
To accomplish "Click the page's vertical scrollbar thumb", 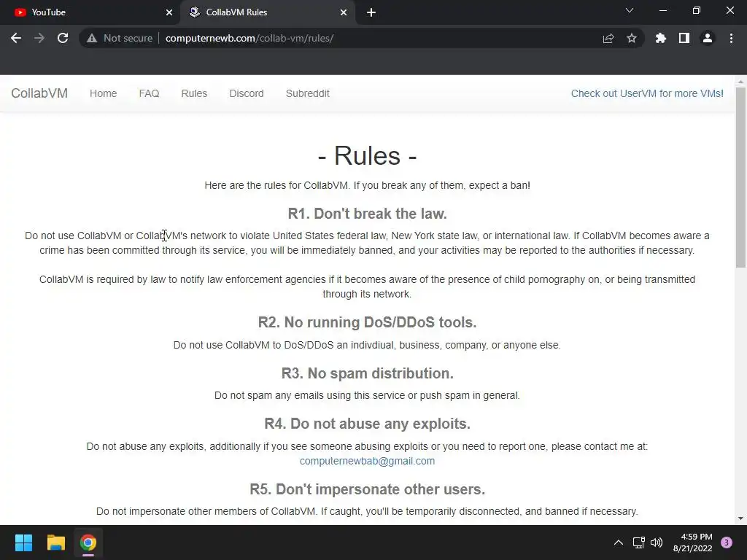I will pyautogui.click(x=740, y=177).
